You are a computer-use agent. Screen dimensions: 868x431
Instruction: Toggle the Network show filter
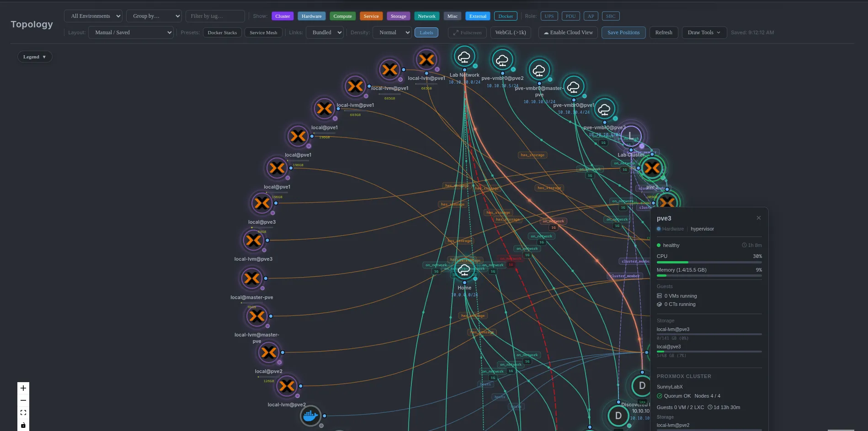(x=427, y=16)
